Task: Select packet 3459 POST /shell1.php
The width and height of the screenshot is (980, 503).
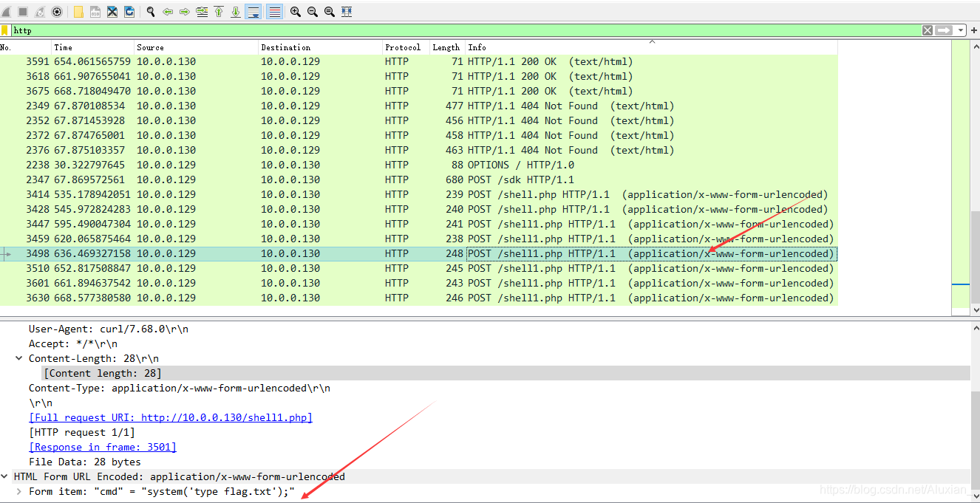Action: coord(418,239)
